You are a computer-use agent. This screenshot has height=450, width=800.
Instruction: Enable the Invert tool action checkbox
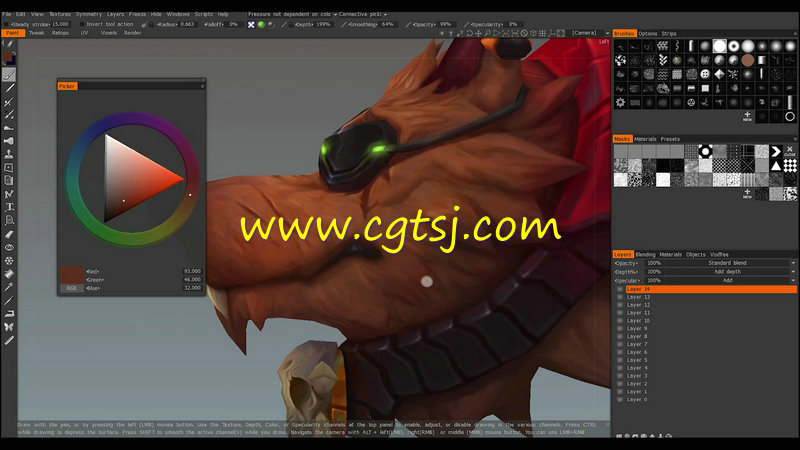tap(82, 24)
